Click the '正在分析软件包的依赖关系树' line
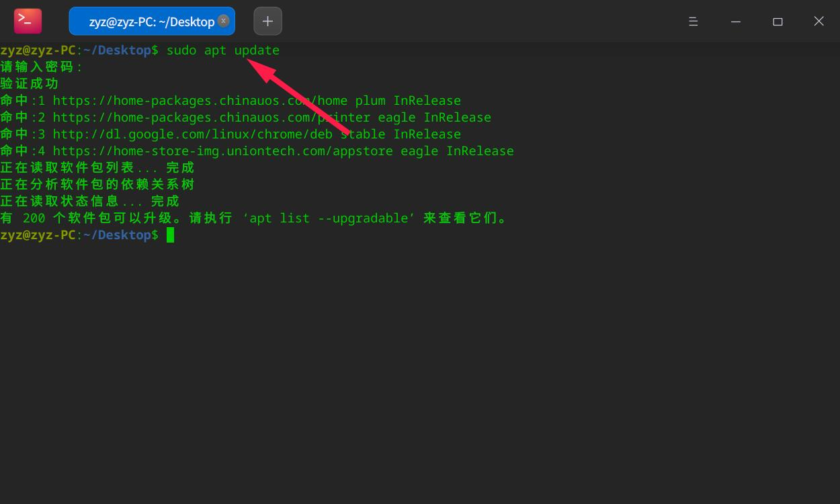The image size is (840, 504). (x=97, y=185)
